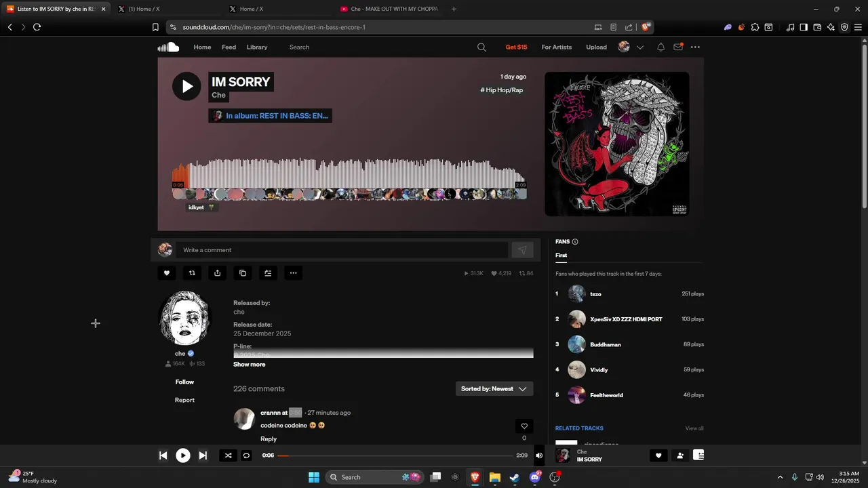Open the browser extensions puzzle icon

pyautogui.click(x=755, y=27)
